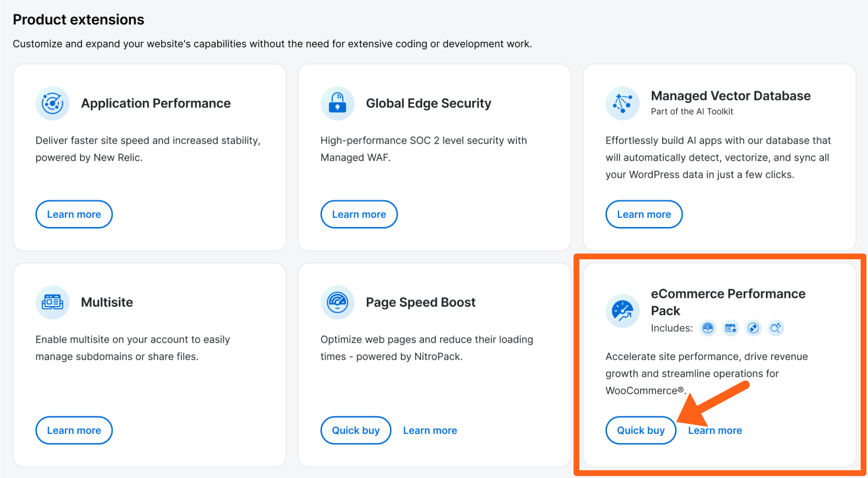Open Learn more for Multisite
The height and width of the screenshot is (478, 868).
point(74,430)
